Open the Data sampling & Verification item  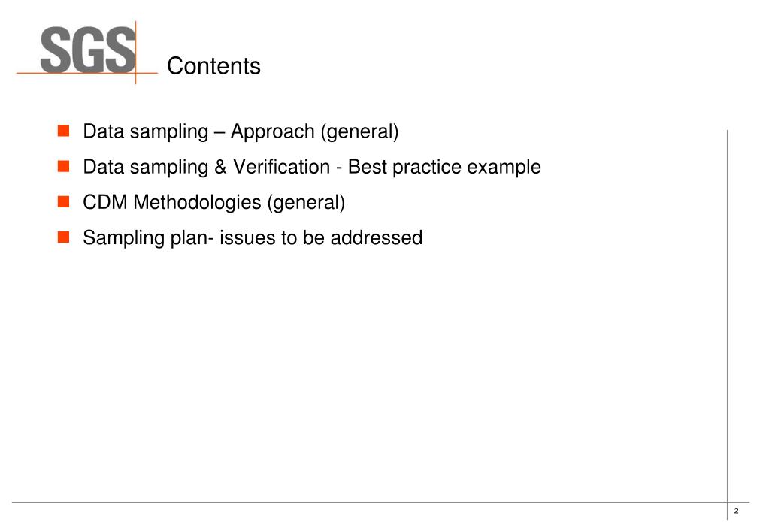click(312, 167)
